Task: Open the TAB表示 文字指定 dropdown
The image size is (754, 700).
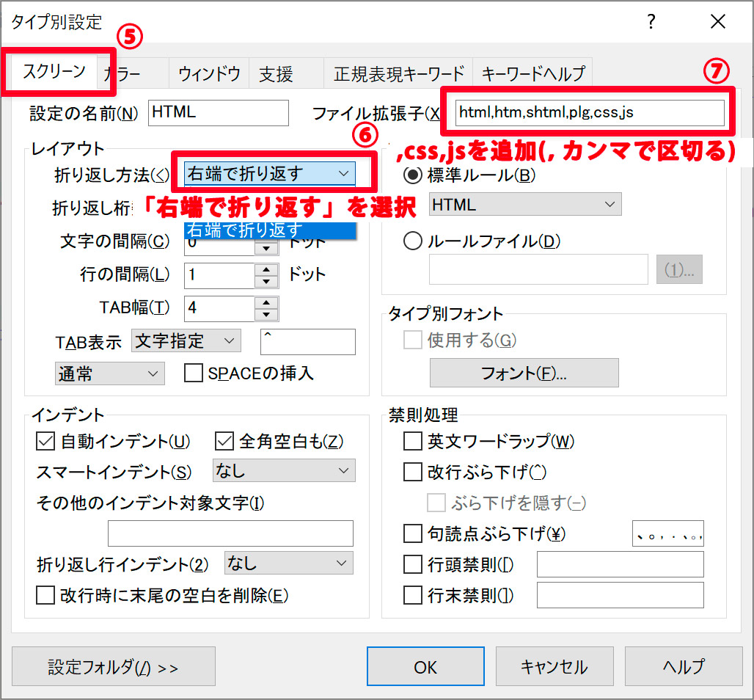Action: tap(186, 341)
